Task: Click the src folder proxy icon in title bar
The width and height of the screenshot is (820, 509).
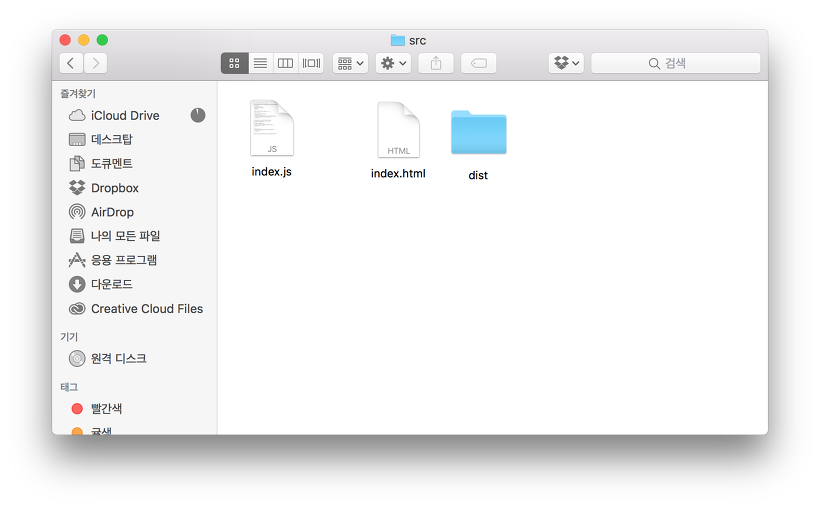Action: 398,40
